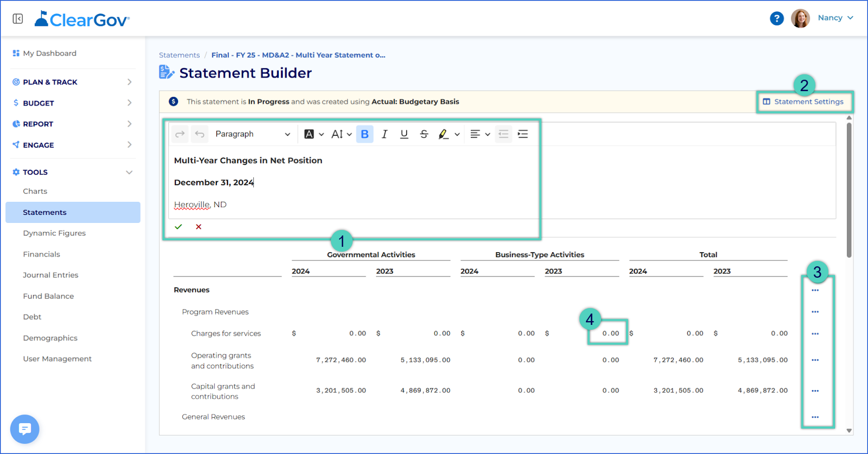Confirm edits with the green checkmark
Screen dimensions: 868x454
tap(178, 227)
